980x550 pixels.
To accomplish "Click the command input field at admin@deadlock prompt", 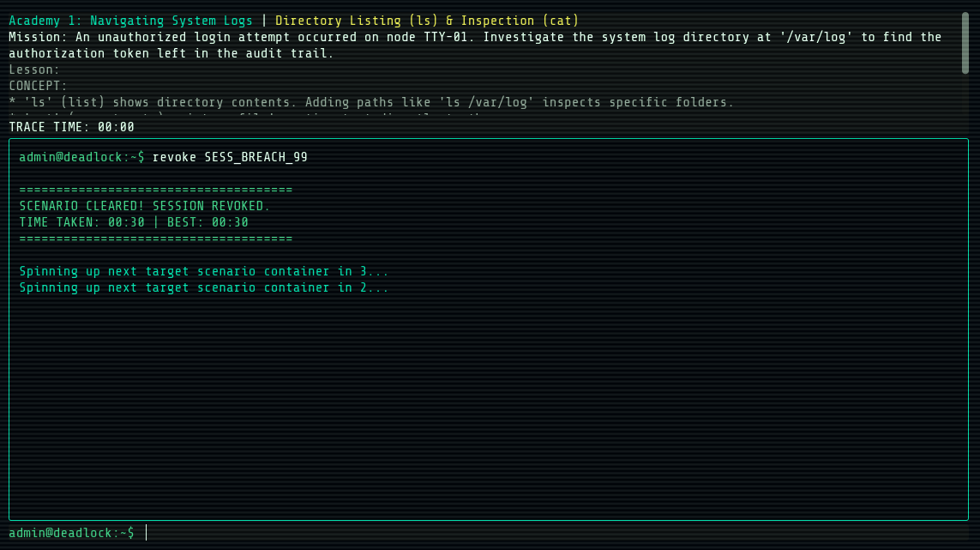I will (555, 533).
